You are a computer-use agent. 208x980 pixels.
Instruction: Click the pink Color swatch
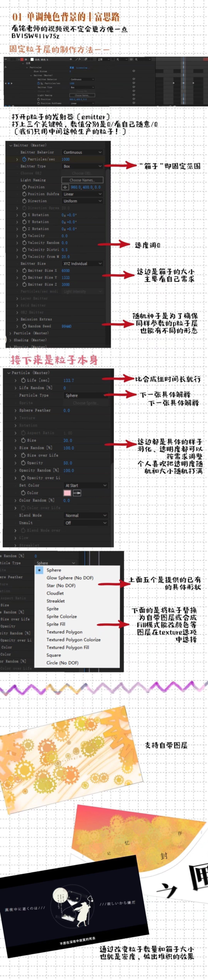pyautogui.click(x=67, y=493)
